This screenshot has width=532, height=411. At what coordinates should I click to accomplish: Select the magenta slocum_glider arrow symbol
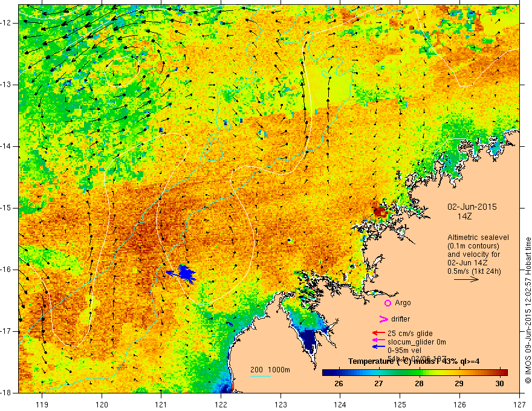[378, 340]
